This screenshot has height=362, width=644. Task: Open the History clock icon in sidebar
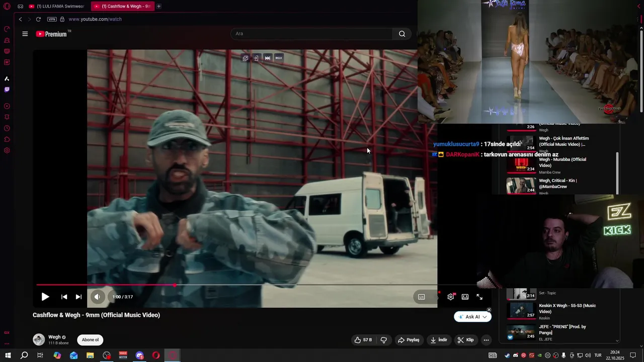[x=7, y=128]
